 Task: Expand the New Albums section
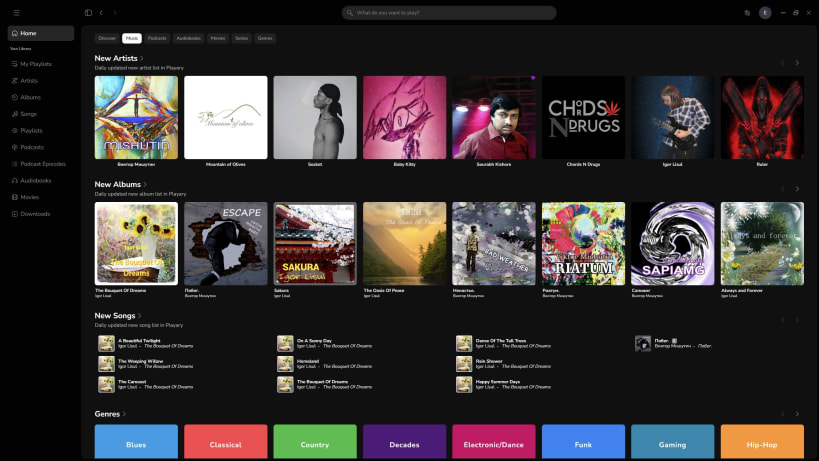click(x=121, y=184)
